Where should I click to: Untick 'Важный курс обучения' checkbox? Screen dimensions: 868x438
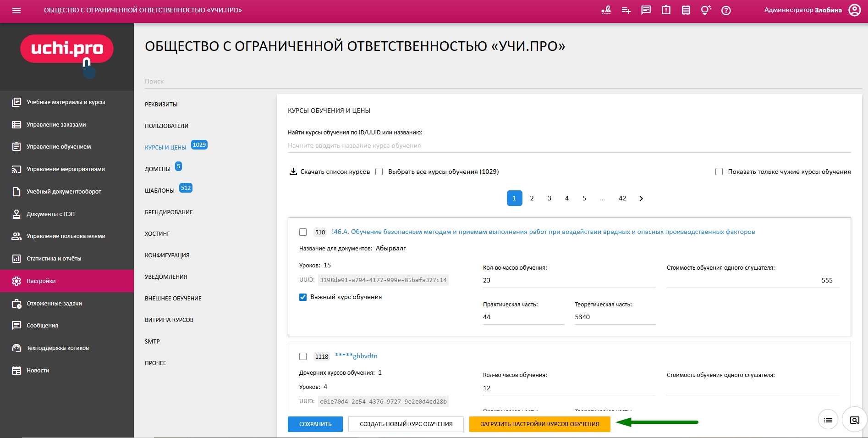point(303,297)
